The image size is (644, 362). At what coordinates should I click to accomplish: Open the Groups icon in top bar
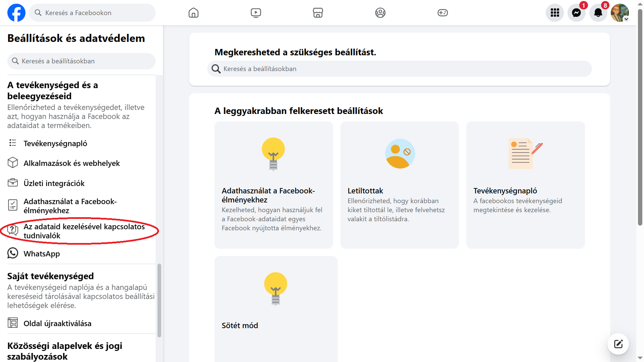[380, 13]
